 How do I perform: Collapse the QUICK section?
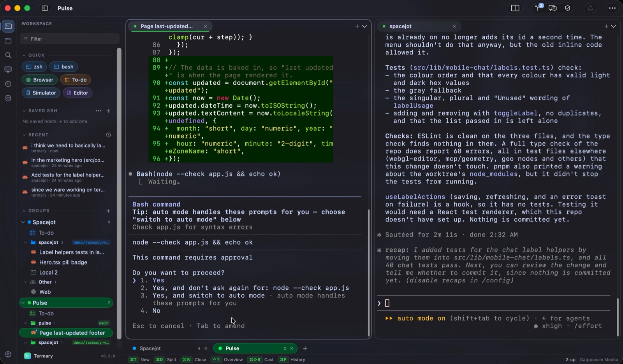[24, 55]
